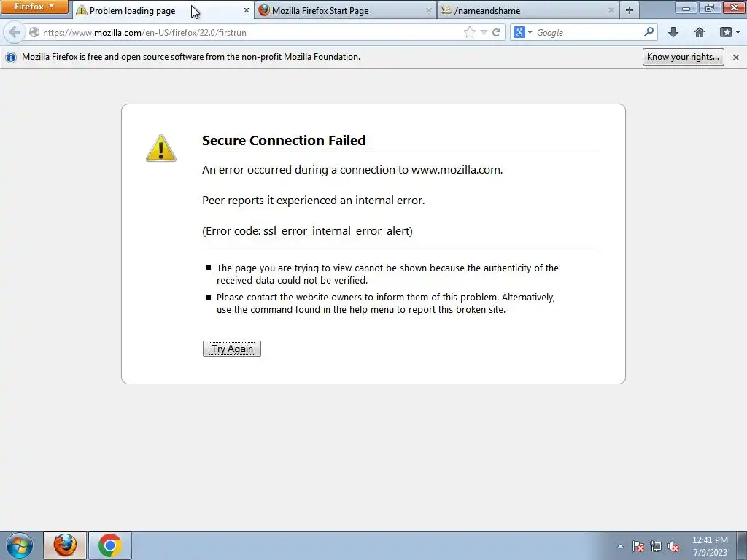Image resolution: width=747 pixels, height=560 pixels.
Task: Click the Firefox taskbar icon
Action: 65,545
